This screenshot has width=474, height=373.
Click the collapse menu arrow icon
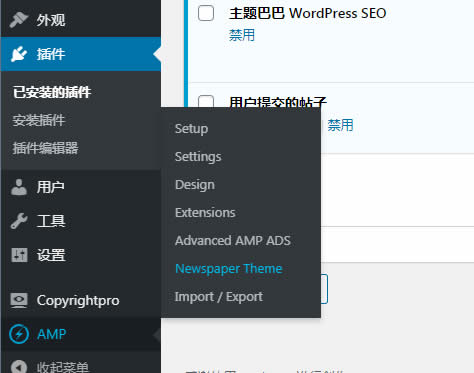point(19,367)
